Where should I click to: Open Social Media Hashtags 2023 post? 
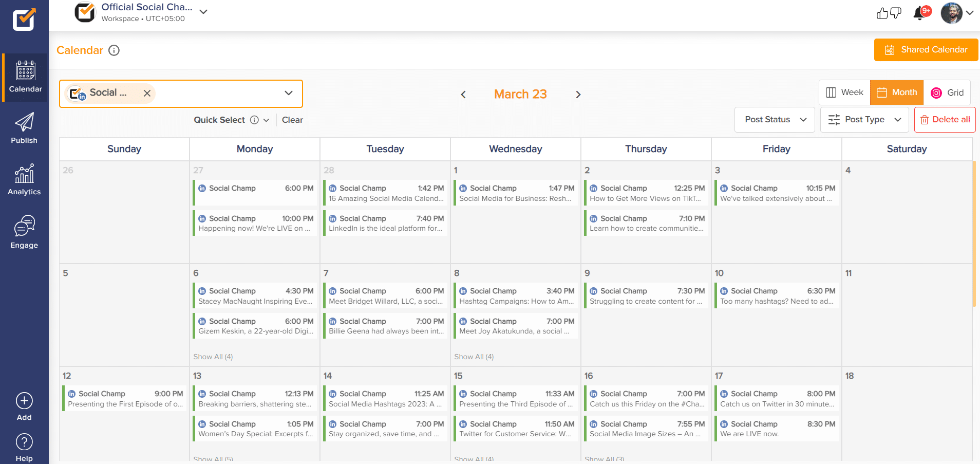[x=385, y=398]
